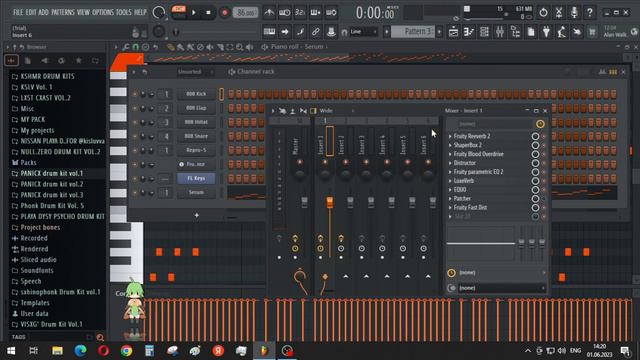Open the FILE menu
Screen dimensions: 640x360
pos(18,12)
